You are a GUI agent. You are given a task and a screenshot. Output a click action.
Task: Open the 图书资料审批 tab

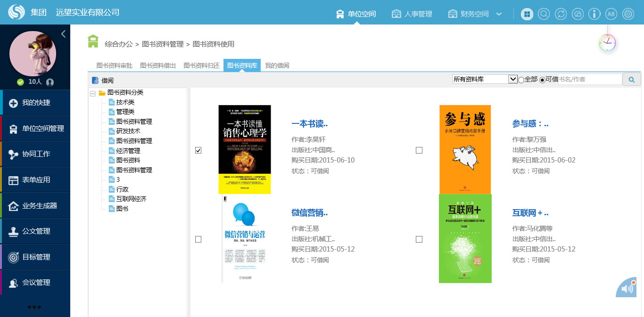pos(115,65)
